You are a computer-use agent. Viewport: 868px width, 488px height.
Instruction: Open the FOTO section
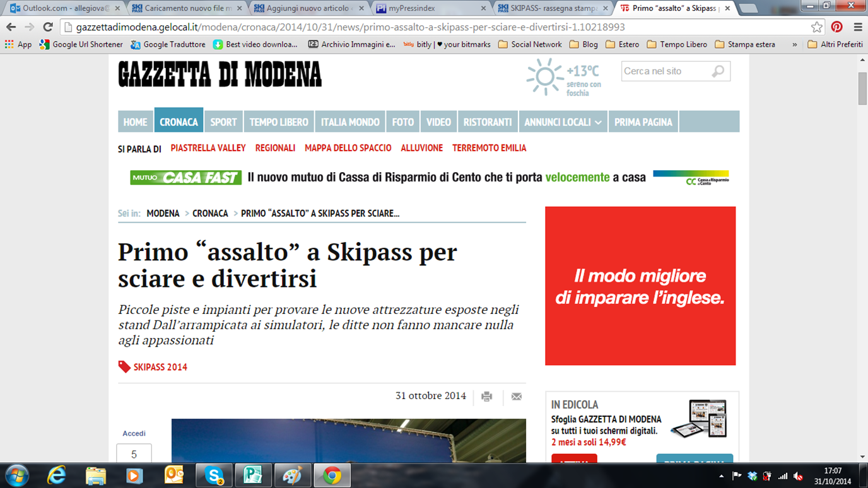click(x=403, y=122)
